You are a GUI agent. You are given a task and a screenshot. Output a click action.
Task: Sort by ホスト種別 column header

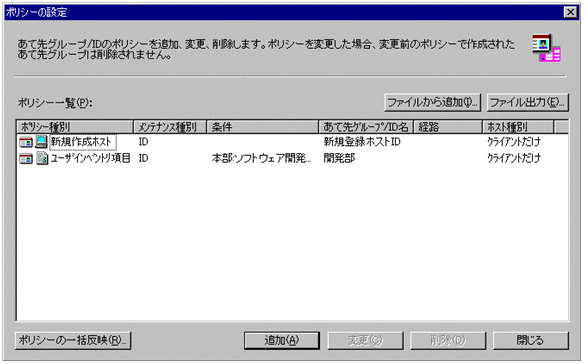click(x=518, y=127)
